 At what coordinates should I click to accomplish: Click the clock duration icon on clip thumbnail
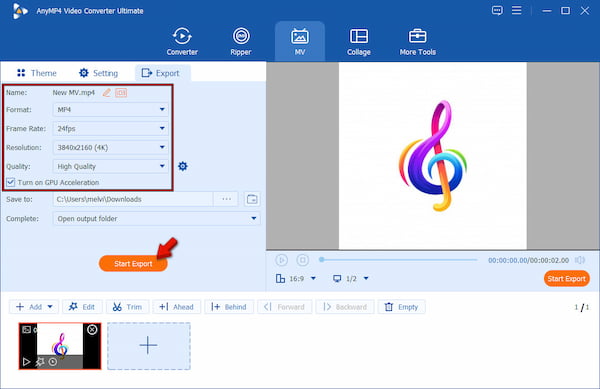pos(53,361)
